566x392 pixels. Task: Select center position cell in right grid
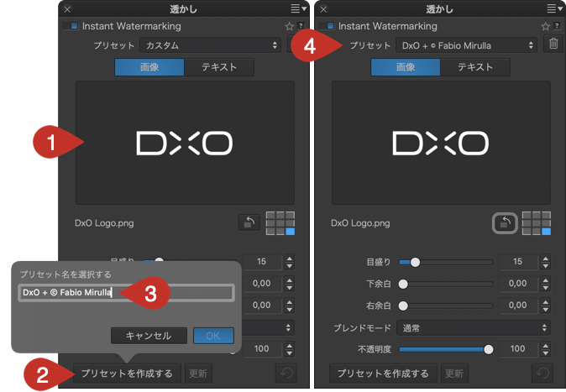537,223
